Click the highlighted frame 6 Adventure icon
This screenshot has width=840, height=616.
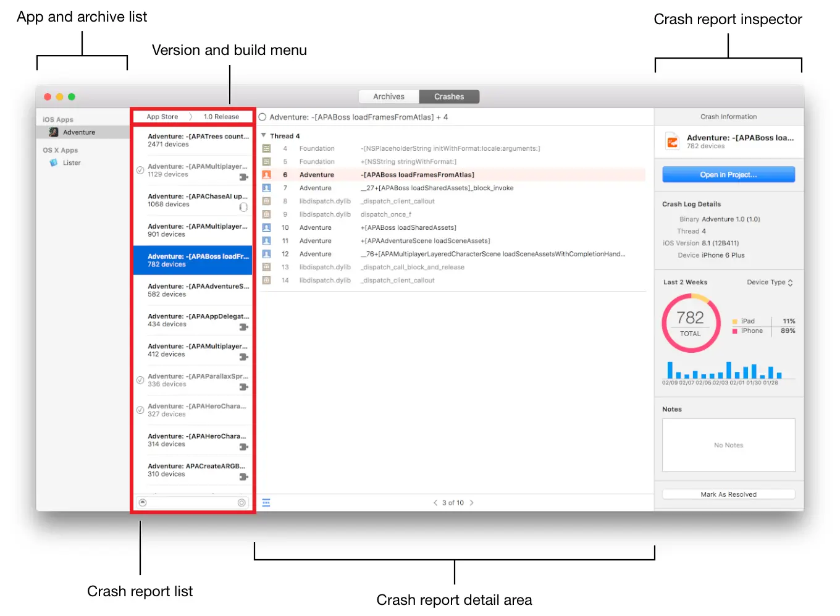[266, 175]
